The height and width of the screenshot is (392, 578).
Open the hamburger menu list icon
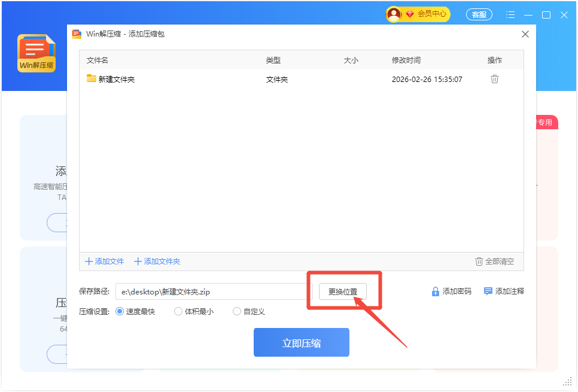click(x=510, y=15)
